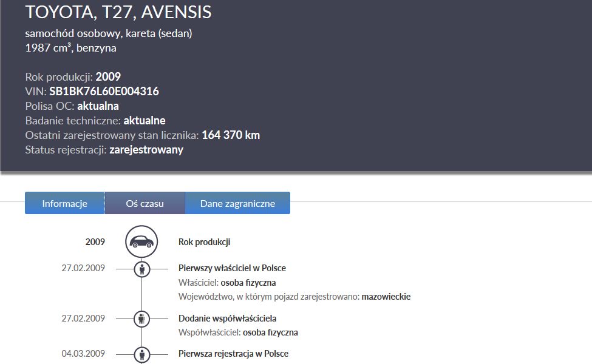Select the VIN number SB1BK76L60E004316
Screen dimensions: 592x364
104,91
